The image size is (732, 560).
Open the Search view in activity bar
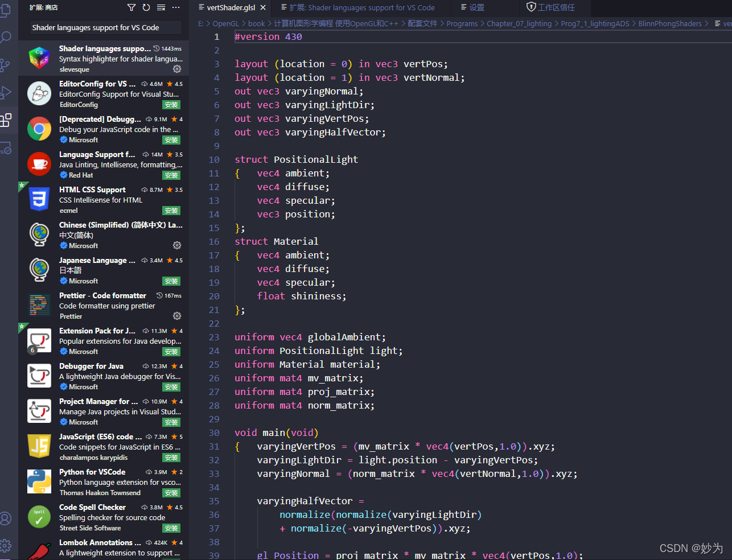[x=5, y=38]
